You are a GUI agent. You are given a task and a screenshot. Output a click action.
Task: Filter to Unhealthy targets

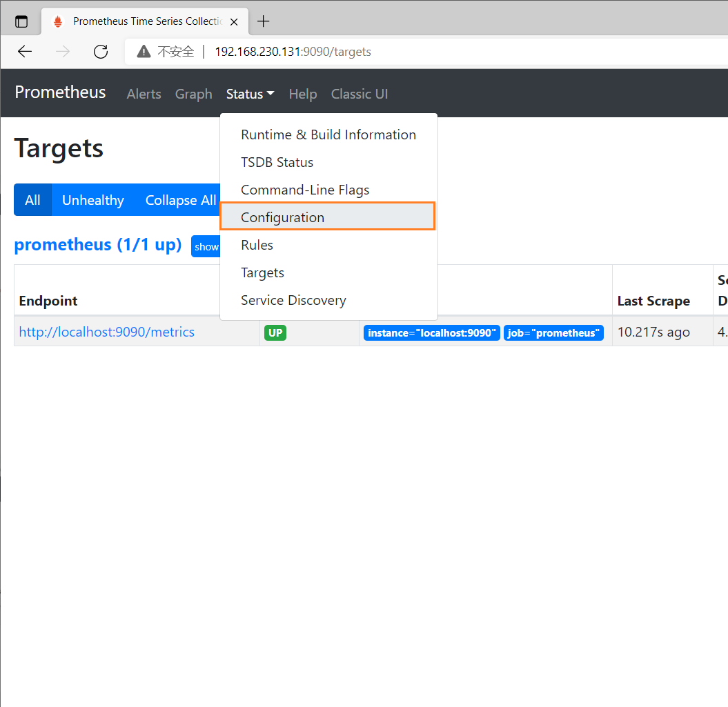pos(93,200)
